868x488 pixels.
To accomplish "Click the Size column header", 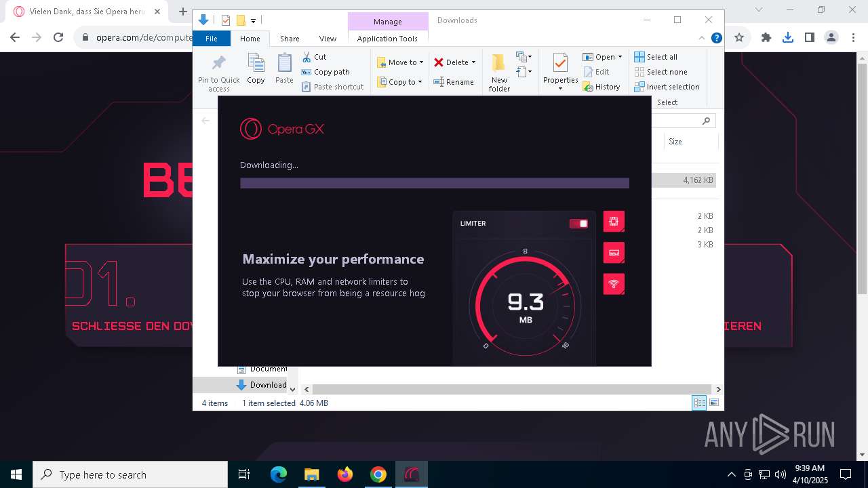I will click(691, 142).
